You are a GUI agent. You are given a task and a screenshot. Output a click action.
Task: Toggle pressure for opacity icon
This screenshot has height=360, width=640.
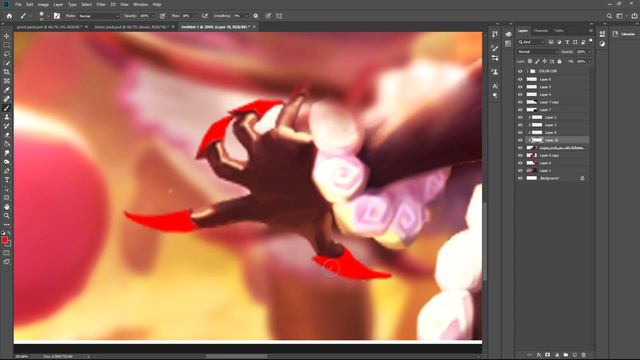pyautogui.click(x=162, y=16)
